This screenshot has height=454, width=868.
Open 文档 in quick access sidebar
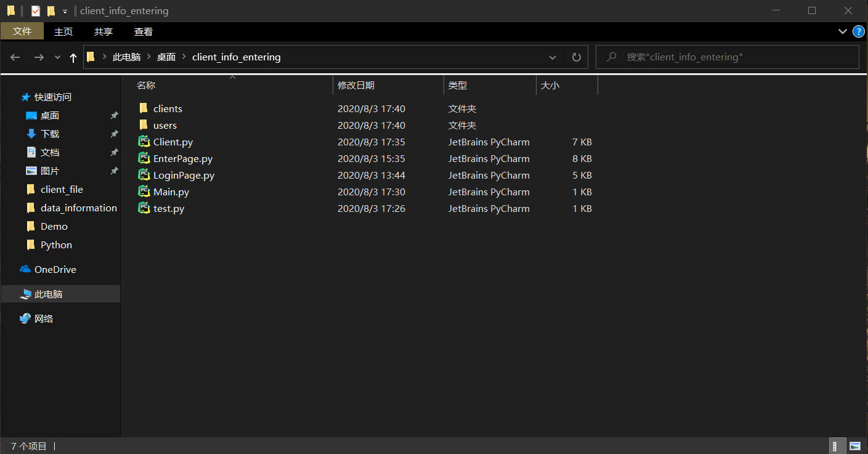(50, 152)
